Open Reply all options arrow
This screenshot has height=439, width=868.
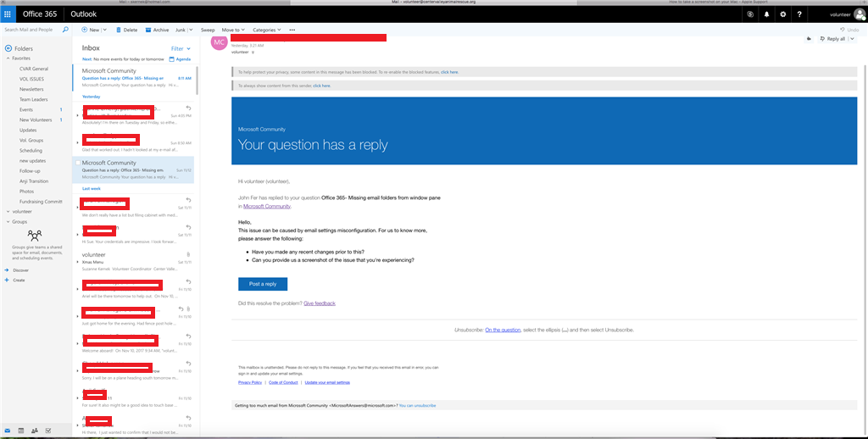(x=852, y=39)
